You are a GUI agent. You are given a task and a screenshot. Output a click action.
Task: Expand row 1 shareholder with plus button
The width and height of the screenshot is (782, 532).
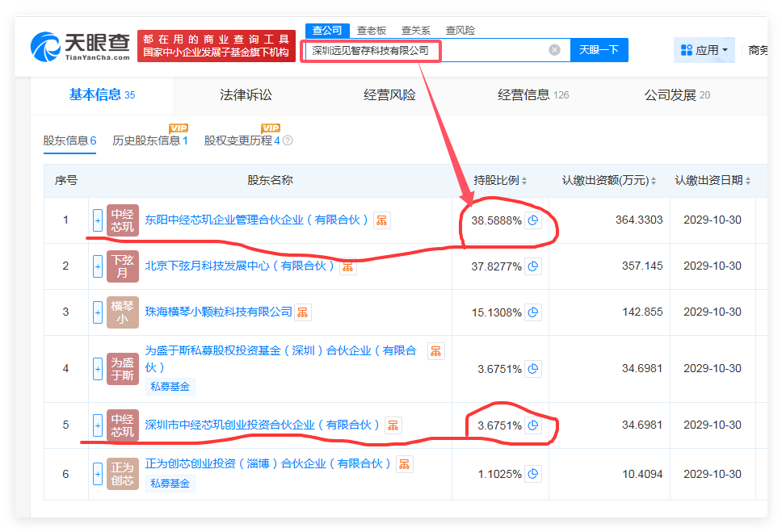98,220
